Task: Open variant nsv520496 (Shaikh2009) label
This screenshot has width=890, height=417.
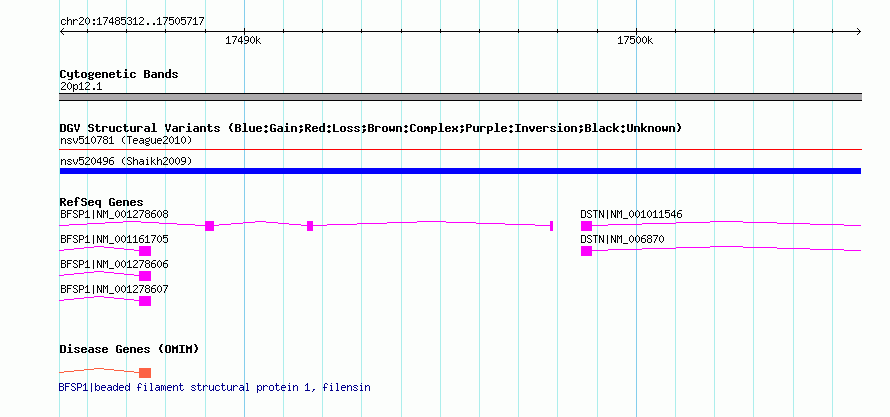Action: [126, 162]
